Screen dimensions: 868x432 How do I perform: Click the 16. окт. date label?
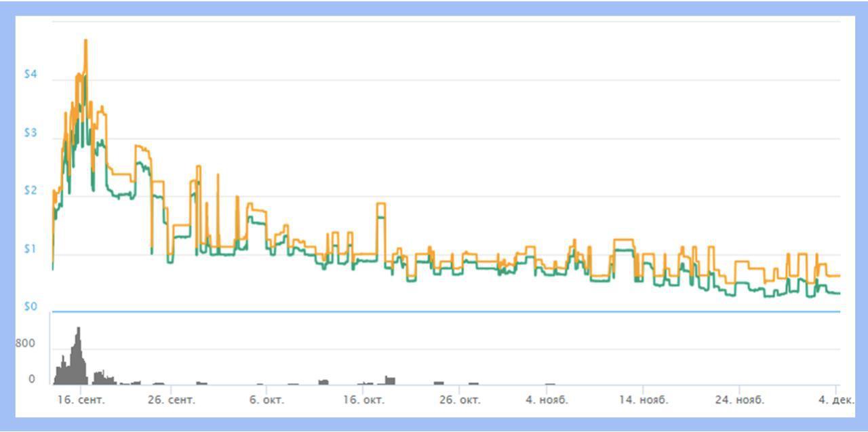363,400
